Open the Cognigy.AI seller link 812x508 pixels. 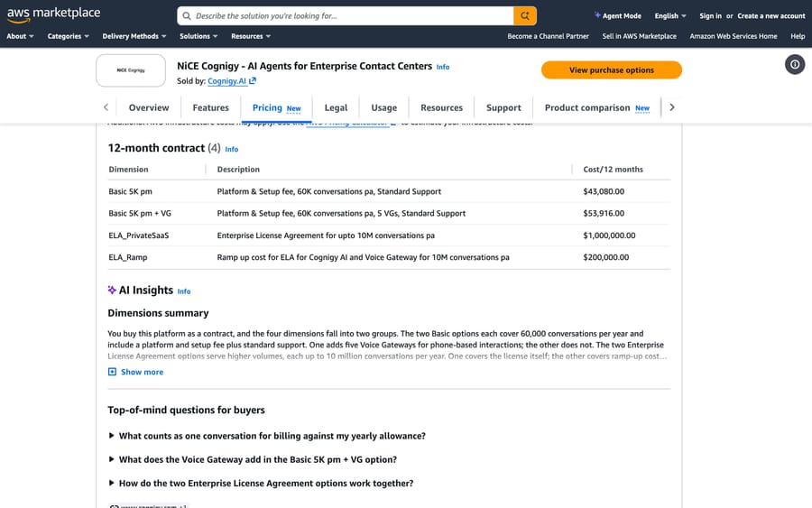coord(226,81)
